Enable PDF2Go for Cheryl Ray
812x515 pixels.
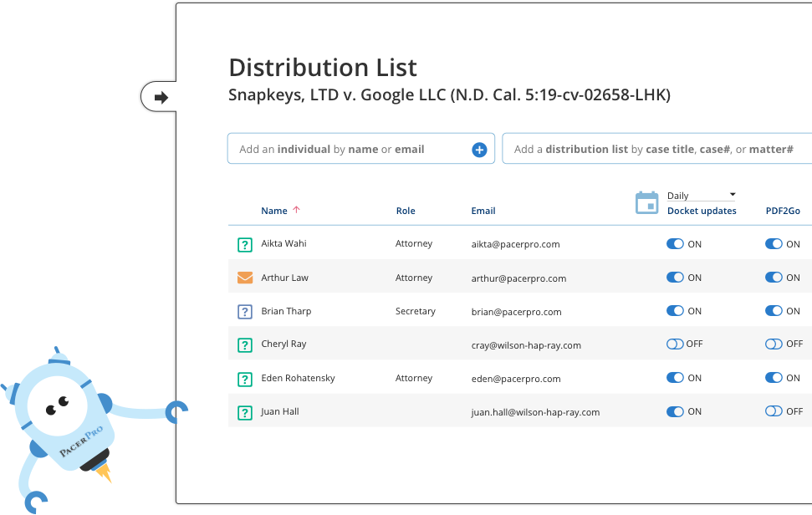(774, 344)
